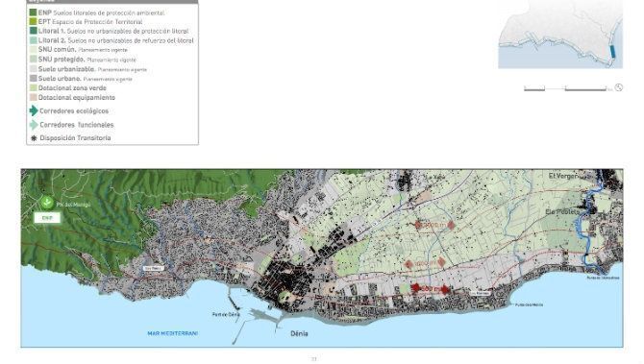Click the right 2000 m diamond marker
The width and height of the screenshot is (644, 364).
[451, 225]
